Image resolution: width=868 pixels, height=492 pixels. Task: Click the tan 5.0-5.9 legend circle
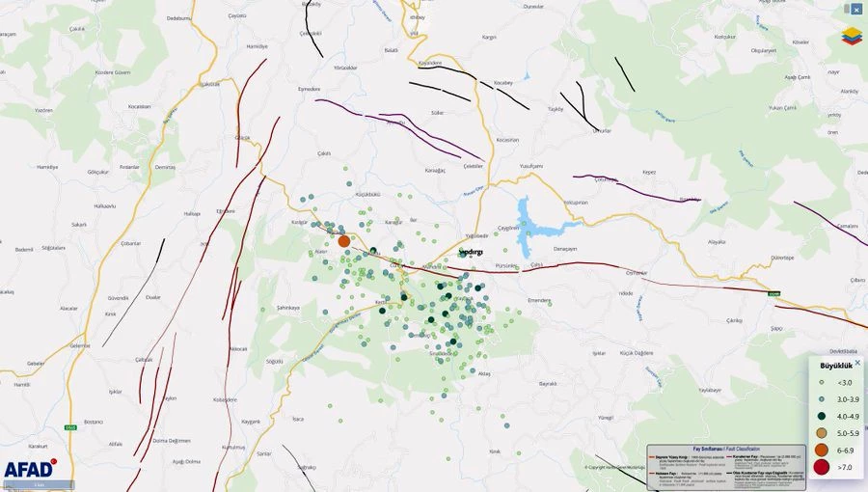tap(822, 433)
